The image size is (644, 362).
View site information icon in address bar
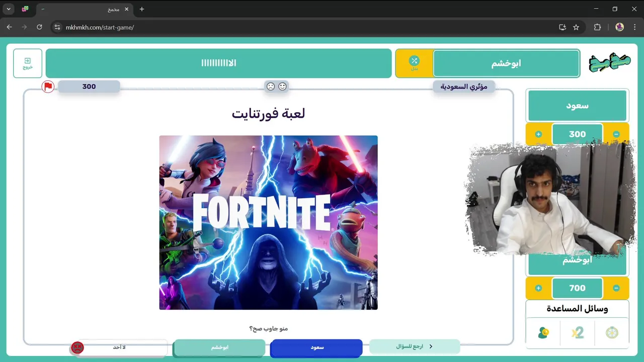click(57, 27)
